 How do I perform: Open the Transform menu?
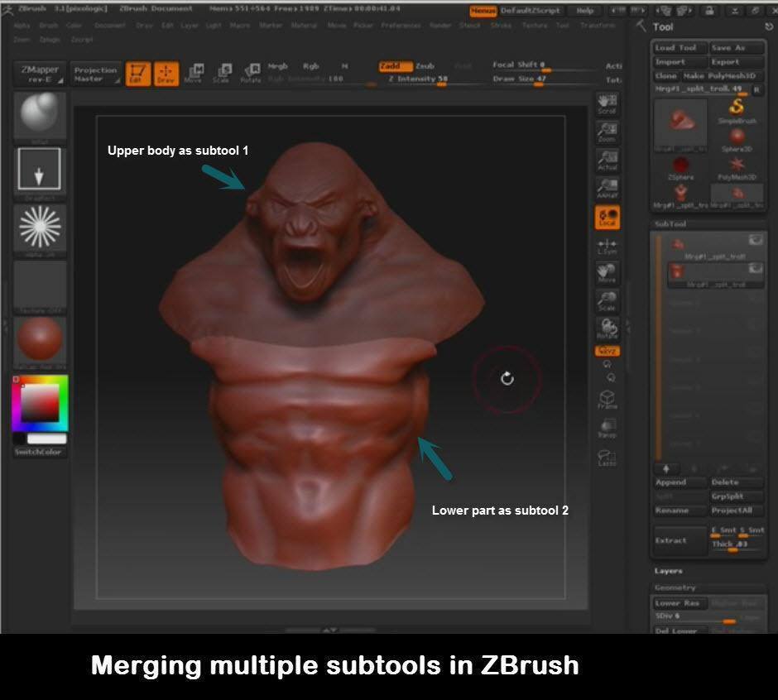click(598, 26)
